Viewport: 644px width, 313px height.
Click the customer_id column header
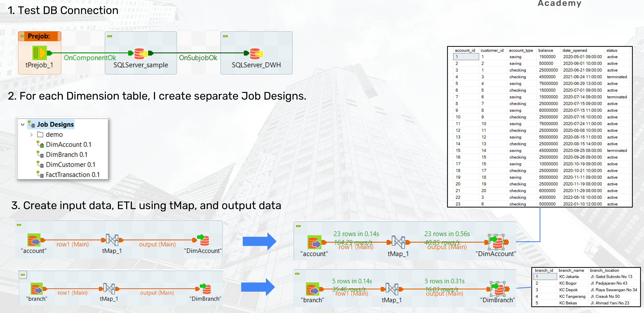492,50
